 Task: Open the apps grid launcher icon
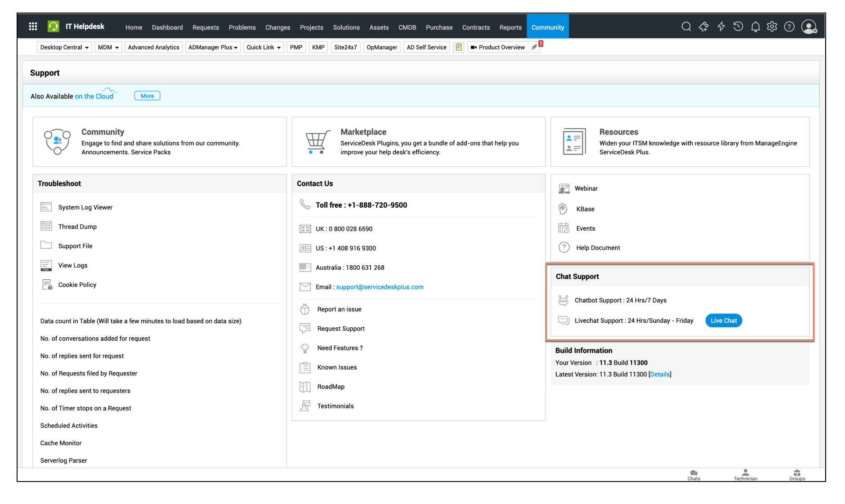point(33,27)
